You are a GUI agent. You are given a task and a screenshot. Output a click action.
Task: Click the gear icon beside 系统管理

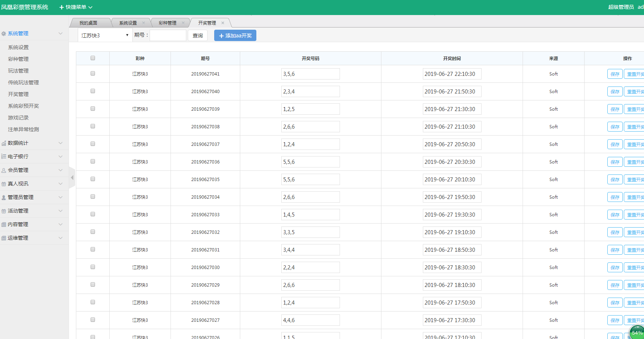tap(4, 34)
